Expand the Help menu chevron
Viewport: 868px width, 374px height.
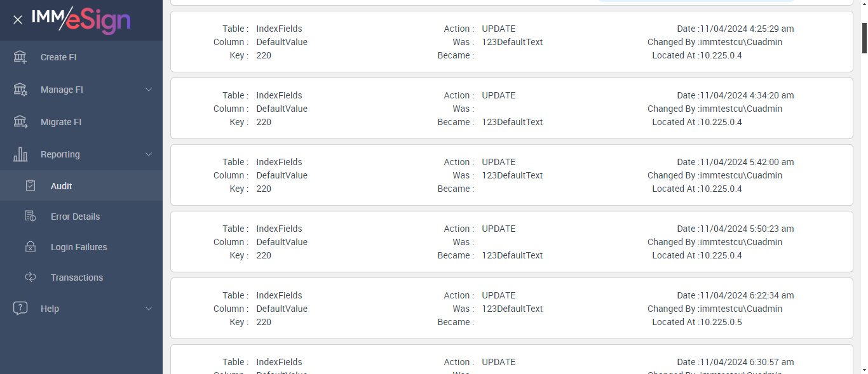coord(149,309)
